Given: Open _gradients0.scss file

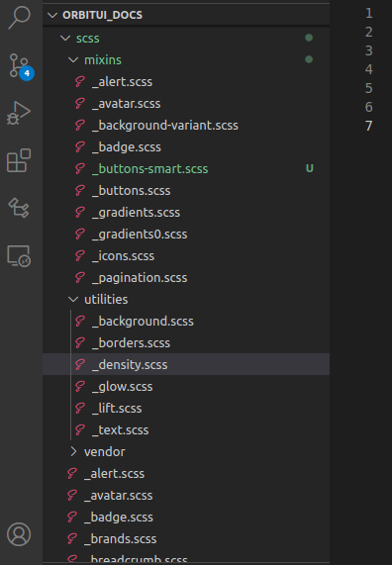Looking at the screenshot, I should (186, 235).
